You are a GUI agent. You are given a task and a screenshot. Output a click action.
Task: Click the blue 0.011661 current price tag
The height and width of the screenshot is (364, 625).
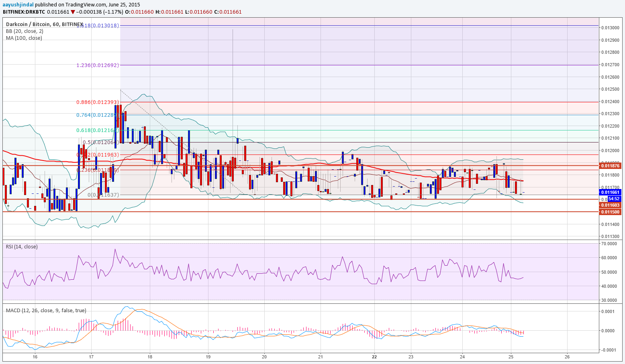click(x=610, y=193)
